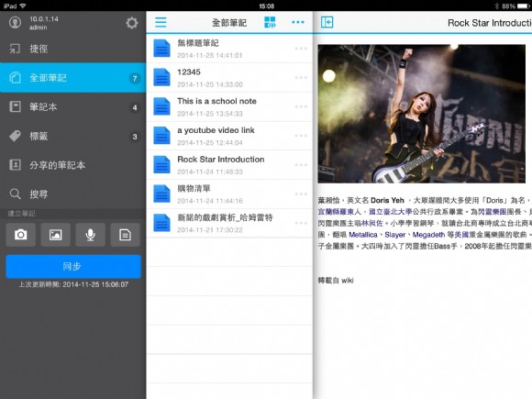Screen dimensions: 532x399
Task: Tap the Bluetooth icon in status bar
Action: tap(497, 6)
